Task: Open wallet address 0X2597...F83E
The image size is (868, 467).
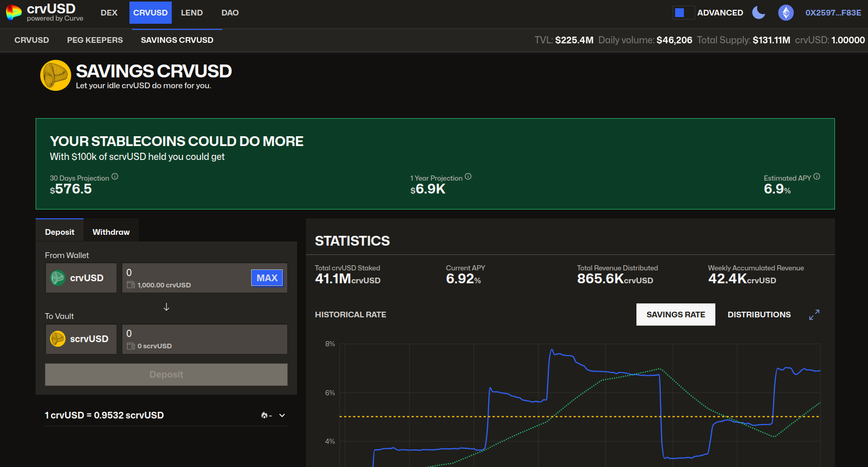Action: [833, 13]
